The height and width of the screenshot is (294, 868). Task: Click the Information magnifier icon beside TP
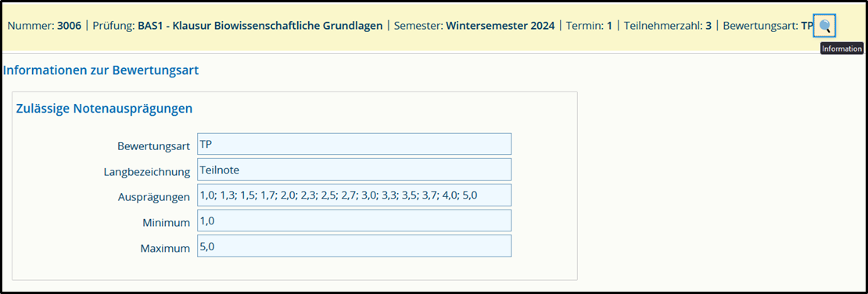pyautogui.click(x=824, y=26)
